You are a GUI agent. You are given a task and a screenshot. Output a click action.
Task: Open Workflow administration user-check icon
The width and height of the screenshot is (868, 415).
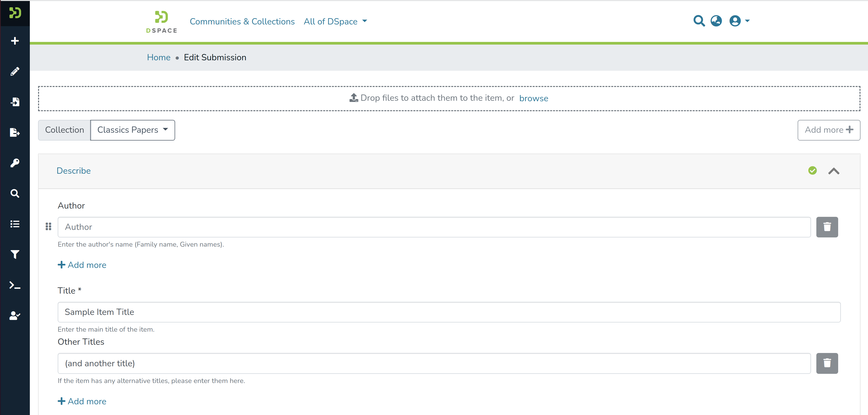15,315
